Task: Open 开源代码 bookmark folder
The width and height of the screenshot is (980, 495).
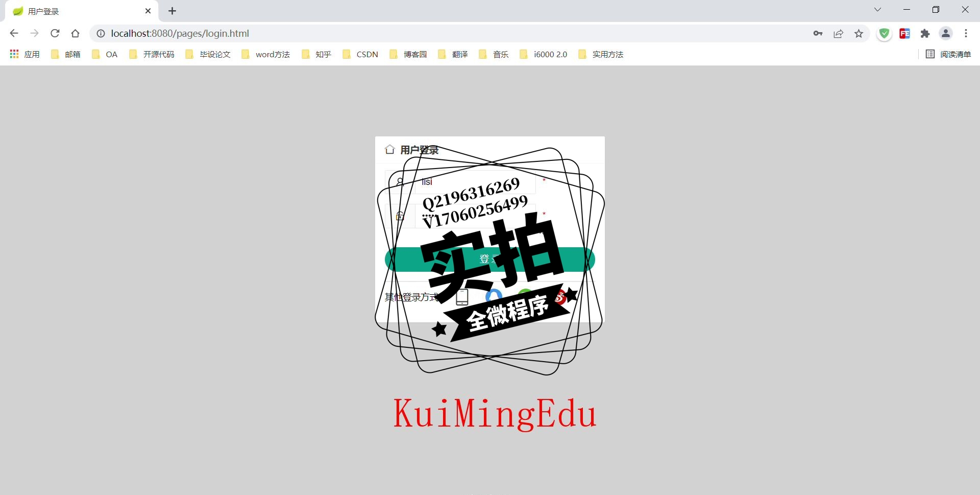Action: point(152,54)
